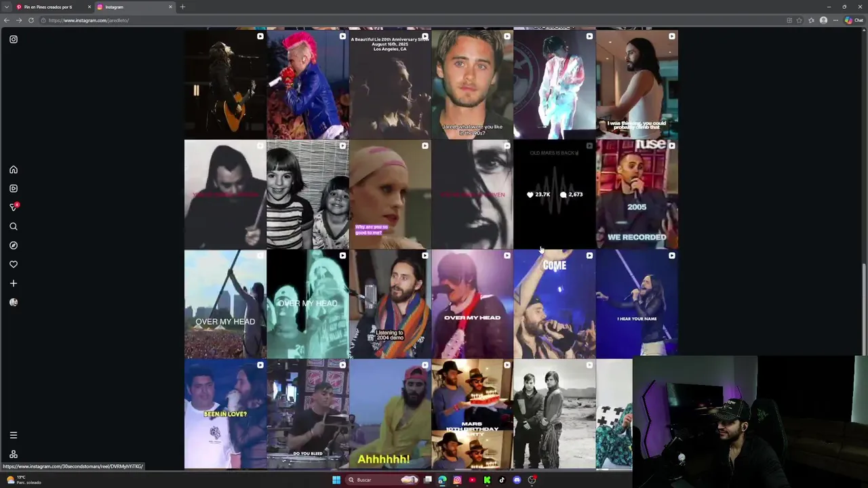
Task: Open 'Why are you so good to me?' reel
Action: [x=390, y=195]
